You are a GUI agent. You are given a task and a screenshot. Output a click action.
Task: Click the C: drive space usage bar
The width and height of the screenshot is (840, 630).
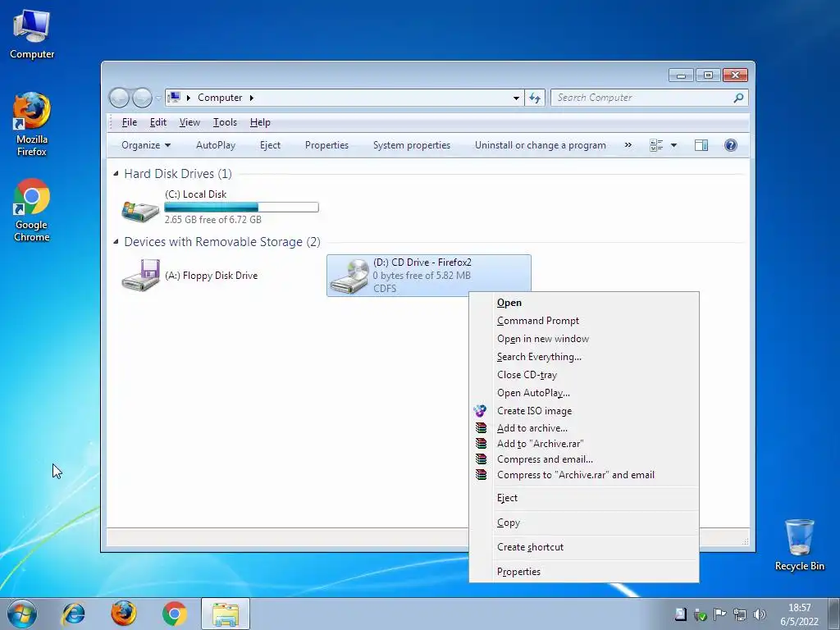tap(242, 207)
